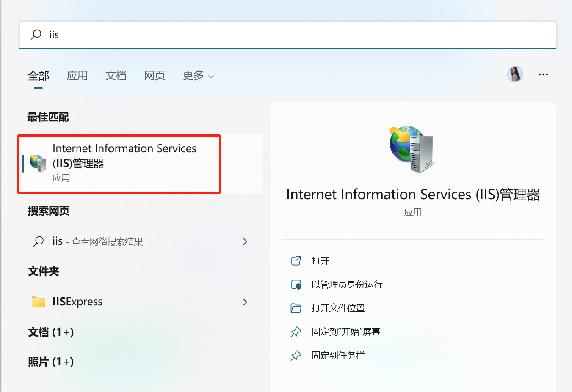The height and width of the screenshot is (392, 572).
Task: Open the user profile avatar
Action: click(x=515, y=74)
